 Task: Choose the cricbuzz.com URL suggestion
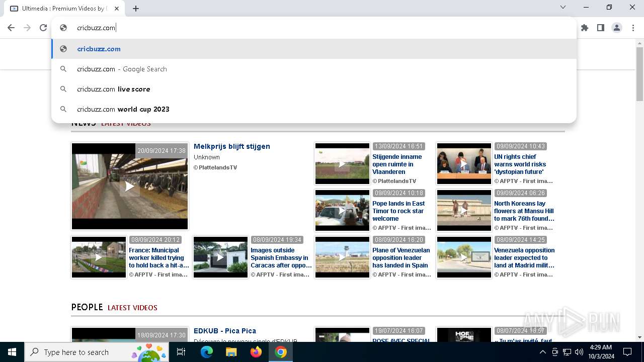click(314, 49)
